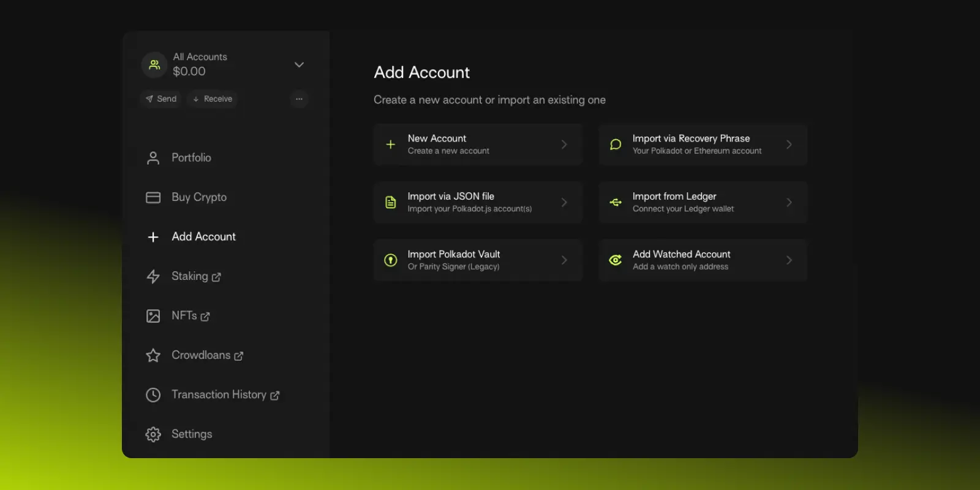Viewport: 980px width, 490px height.
Task: Click chevron on Add Watched Account
Action: coord(790,260)
